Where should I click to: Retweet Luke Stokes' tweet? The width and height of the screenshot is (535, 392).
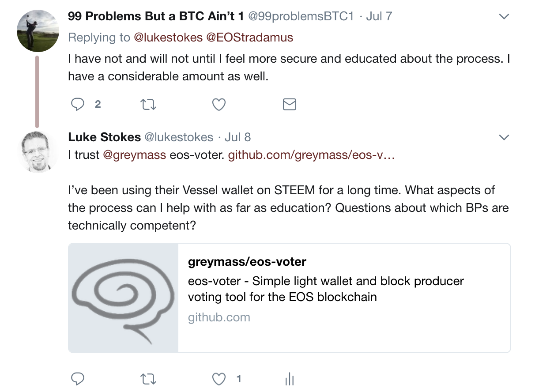148,379
